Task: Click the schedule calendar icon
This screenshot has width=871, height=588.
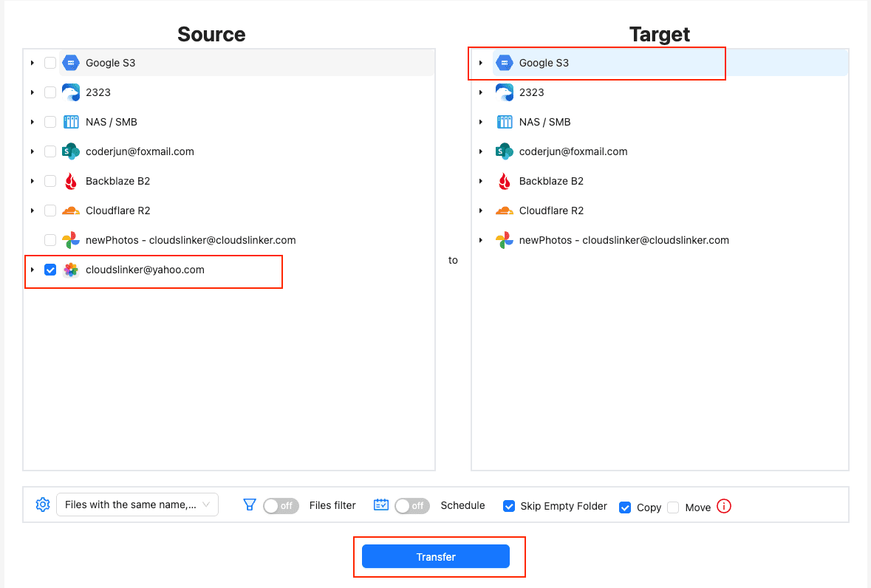Action: (x=380, y=505)
